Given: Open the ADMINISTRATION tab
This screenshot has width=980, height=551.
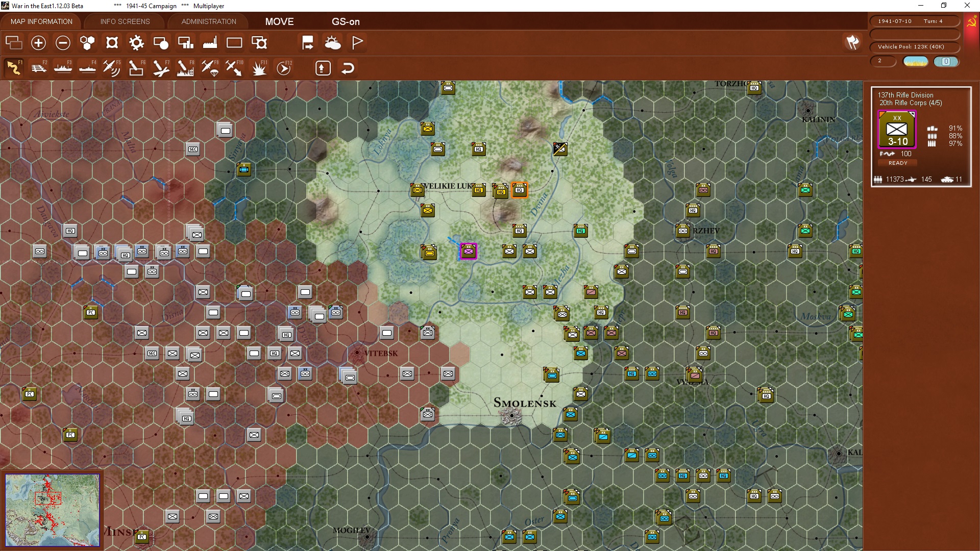Looking at the screenshot, I should coord(209,21).
